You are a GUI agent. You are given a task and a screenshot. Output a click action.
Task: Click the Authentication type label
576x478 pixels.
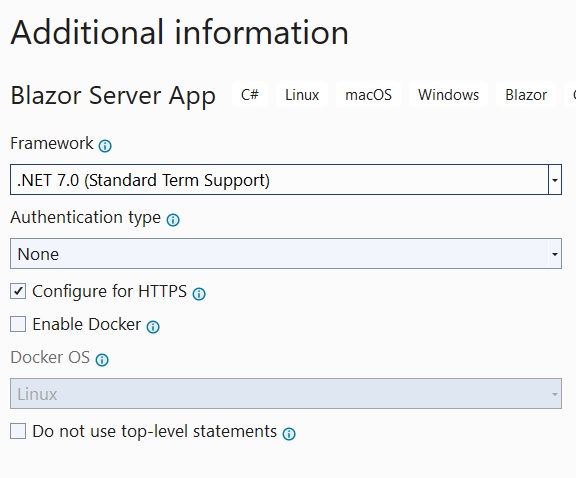86,217
